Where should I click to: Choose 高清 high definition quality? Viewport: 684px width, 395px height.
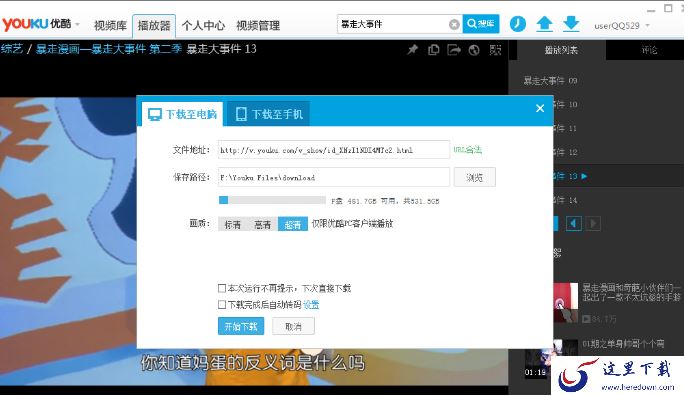click(263, 224)
